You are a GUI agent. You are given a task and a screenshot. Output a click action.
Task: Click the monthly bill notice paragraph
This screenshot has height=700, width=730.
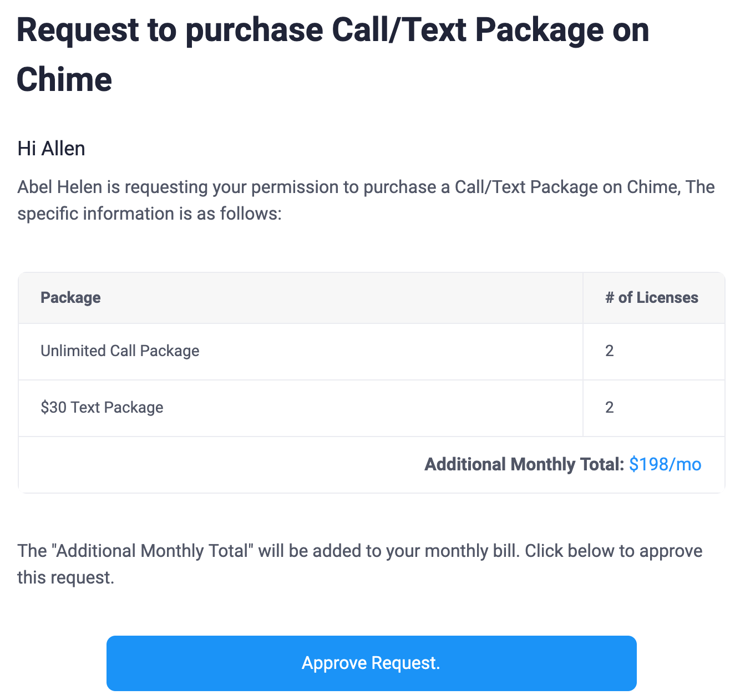point(360,564)
